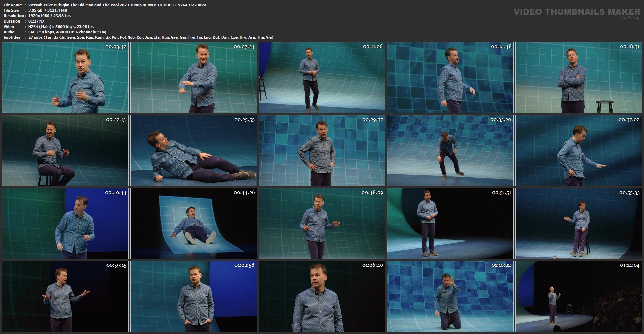Click the duration value 01:17:47
This screenshot has height=334, width=644.
pyautogui.click(x=36, y=21)
